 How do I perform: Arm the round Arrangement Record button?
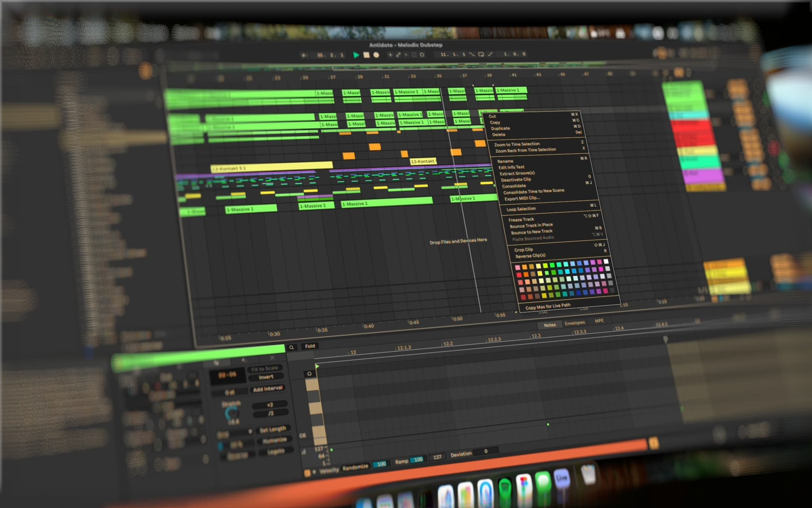376,55
